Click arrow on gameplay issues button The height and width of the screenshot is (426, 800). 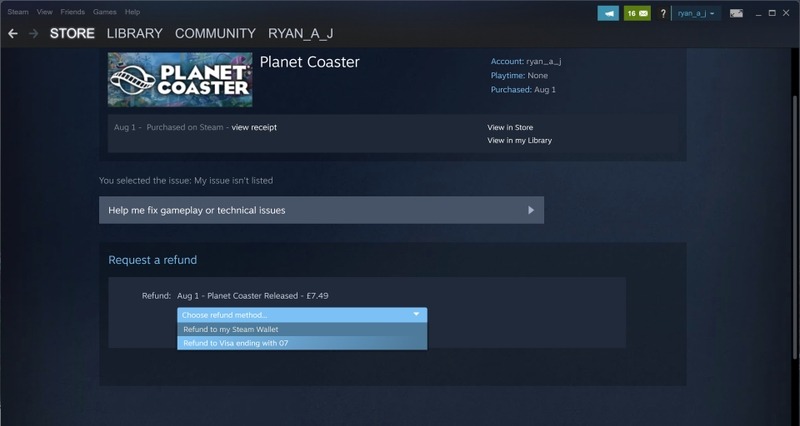(531, 210)
